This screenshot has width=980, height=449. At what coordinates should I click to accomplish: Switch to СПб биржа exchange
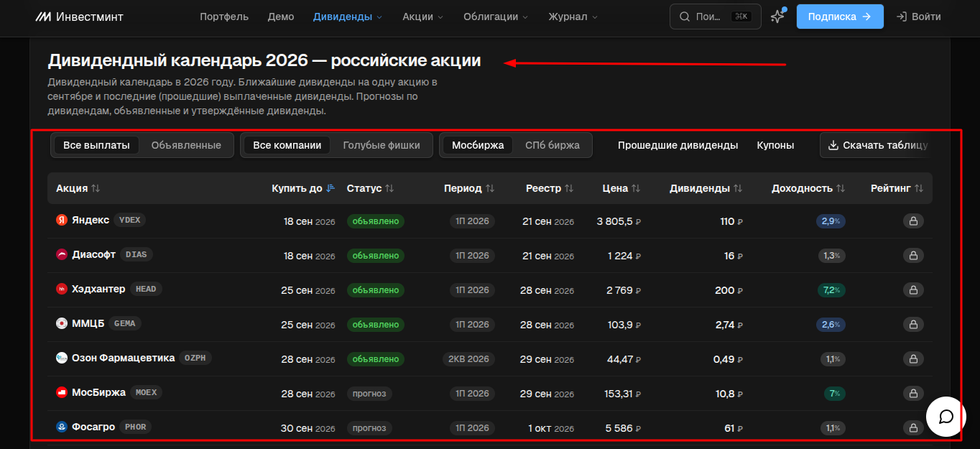point(553,145)
